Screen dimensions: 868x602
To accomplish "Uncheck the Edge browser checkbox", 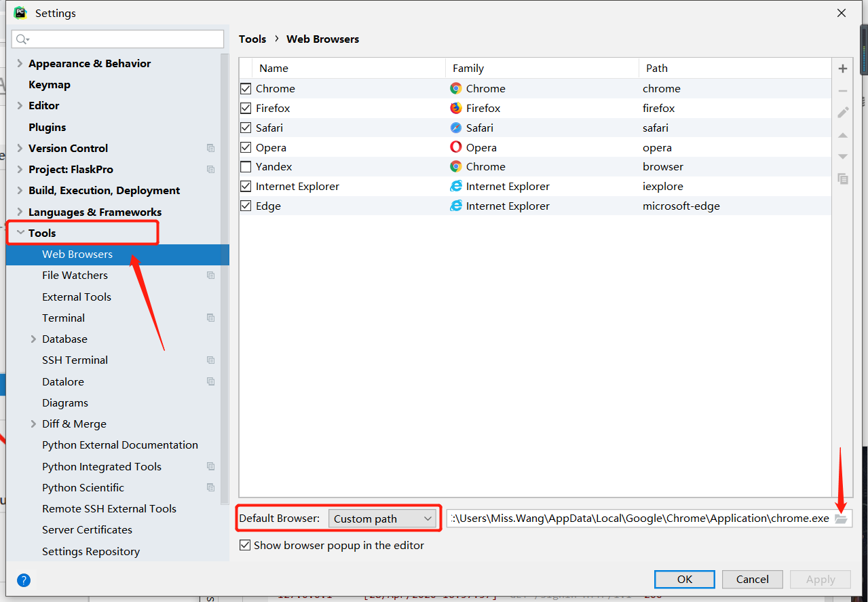I will point(246,206).
